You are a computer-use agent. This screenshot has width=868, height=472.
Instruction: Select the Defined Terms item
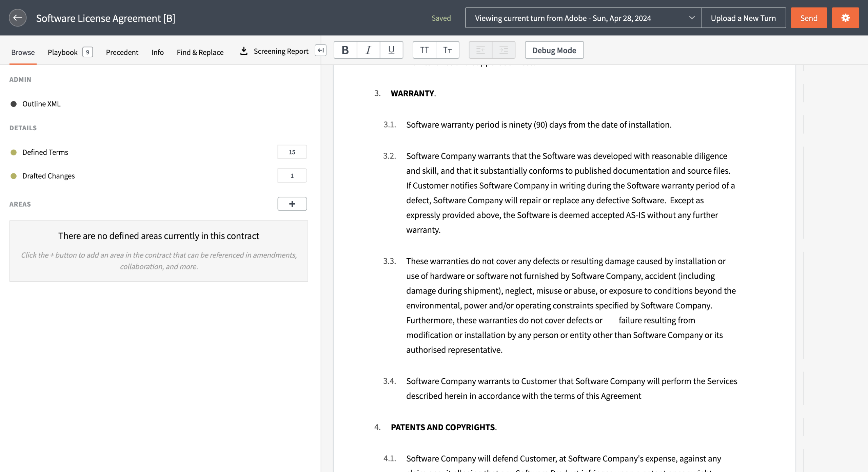pyautogui.click(x=45, y=152)
